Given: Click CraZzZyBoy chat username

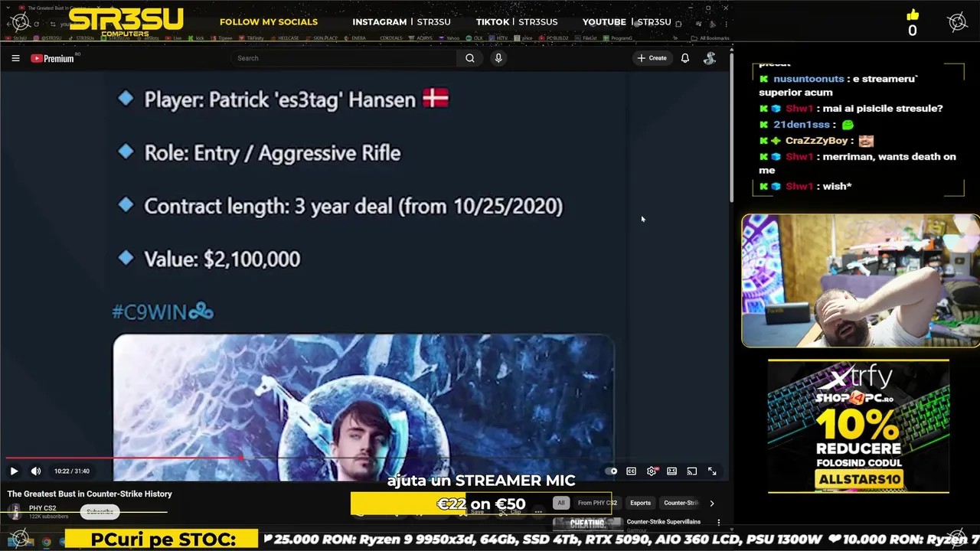Looking at the screenshot, I should click(x=816, y=141).
